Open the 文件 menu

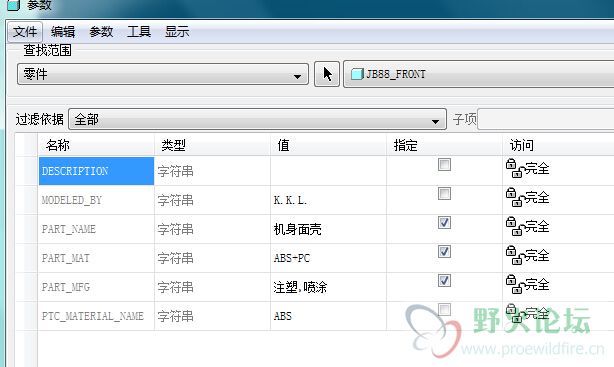25,32
